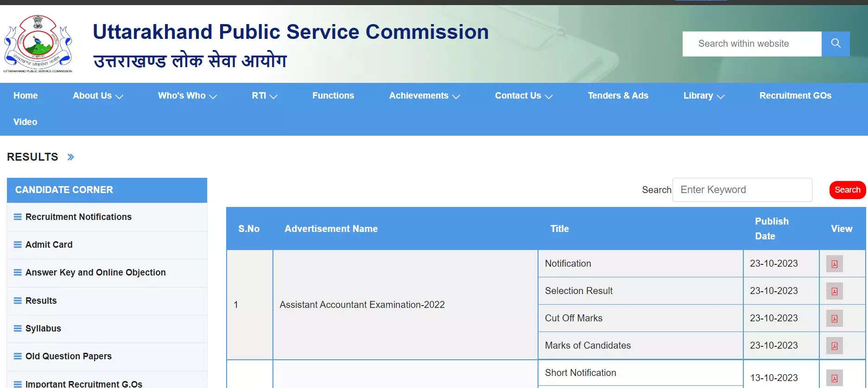Click list icon beside Admit Card
The height and width of the screenshot is (388, 868).
click(18, 244)
